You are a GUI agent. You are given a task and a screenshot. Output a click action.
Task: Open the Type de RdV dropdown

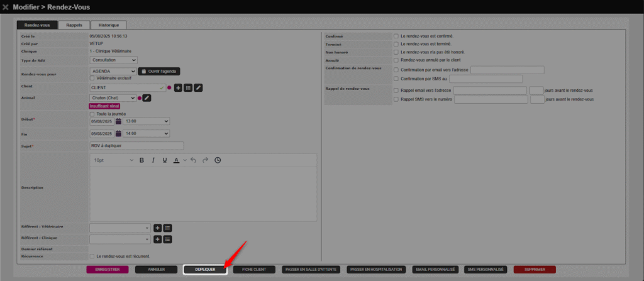(113, 60)
